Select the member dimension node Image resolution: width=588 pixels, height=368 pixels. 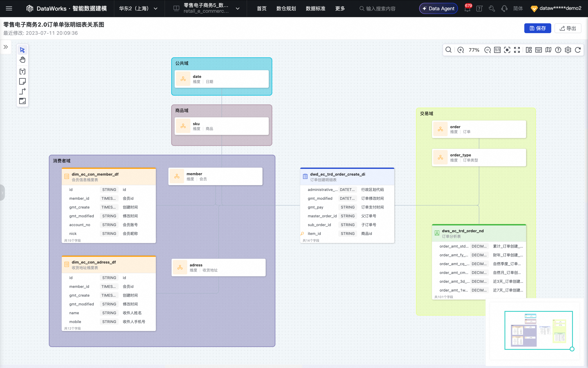(215, 176)
